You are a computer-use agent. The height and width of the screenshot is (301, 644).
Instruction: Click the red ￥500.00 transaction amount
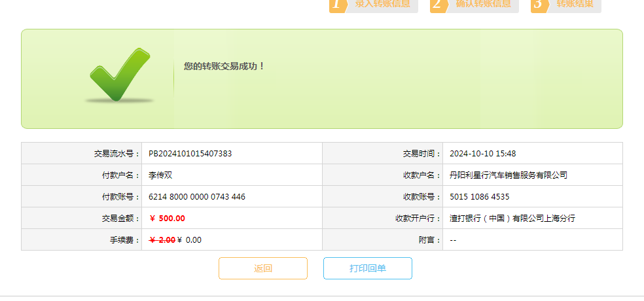[x=168, y=219]
